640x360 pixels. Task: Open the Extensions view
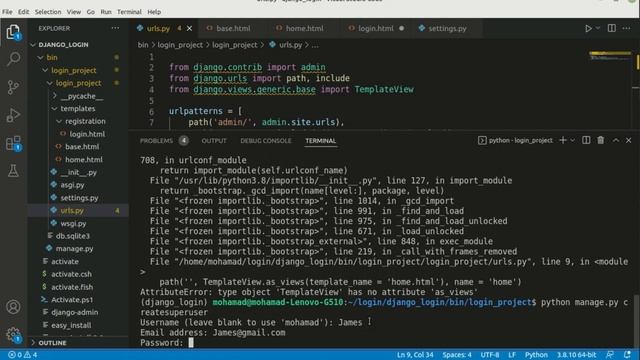coord(13,143)
